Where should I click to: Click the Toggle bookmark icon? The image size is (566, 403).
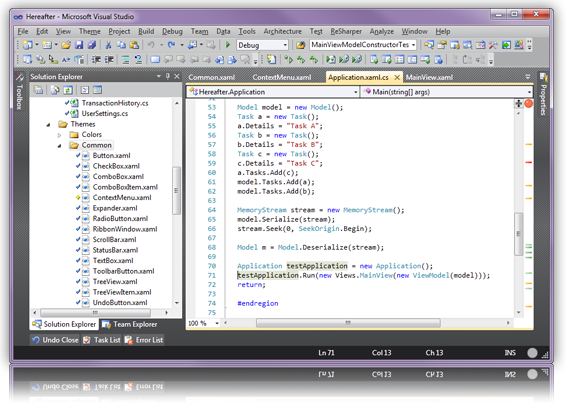click(x=155, y=59)
